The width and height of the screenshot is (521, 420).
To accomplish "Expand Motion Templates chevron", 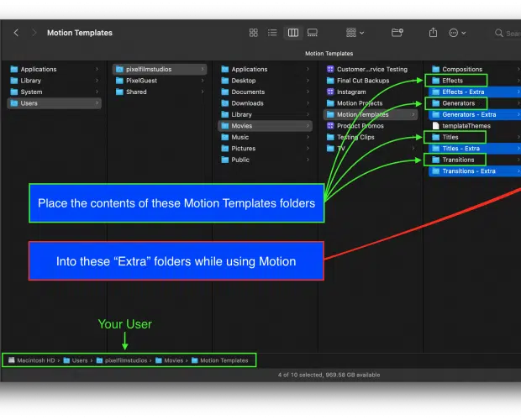I will 413,114.
